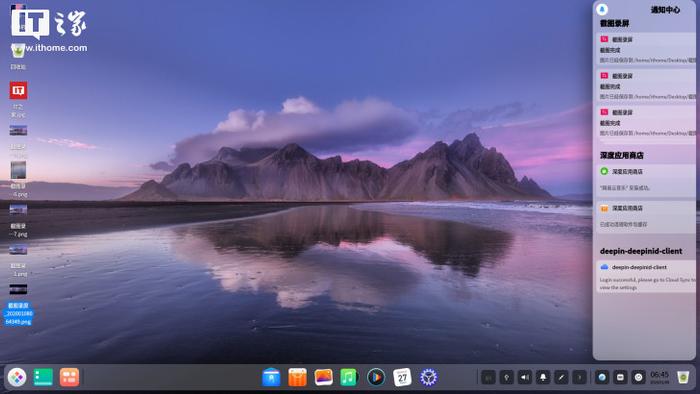Image resolution: width=700 pixels, height=394 pixels.
Task: Click the volume speaker tray icon
Action: tap(525, 377)
